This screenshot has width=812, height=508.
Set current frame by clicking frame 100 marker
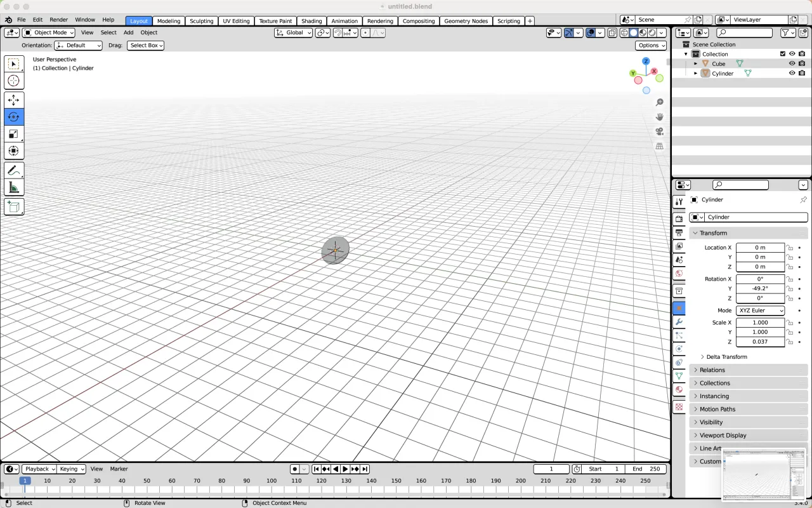click(272, 481)
